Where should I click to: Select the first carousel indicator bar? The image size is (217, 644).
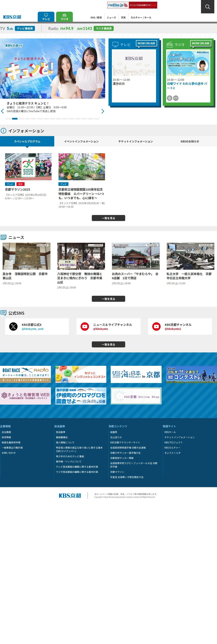8,119
